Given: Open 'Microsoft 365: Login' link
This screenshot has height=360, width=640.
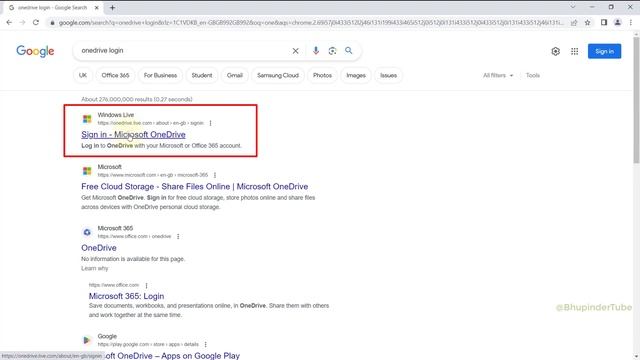Looking at the screenshot, I should pyautogui.click(x=127, y=296).
